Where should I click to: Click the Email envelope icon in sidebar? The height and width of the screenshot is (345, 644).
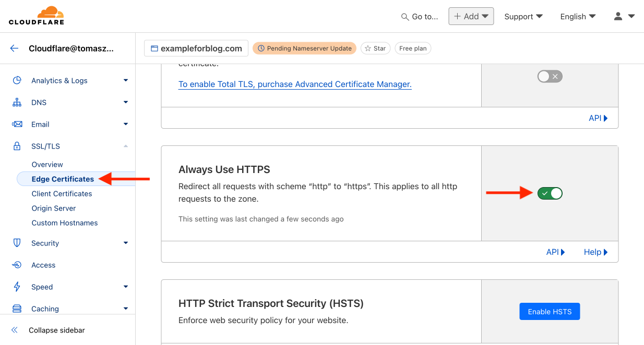click(x=17, y=125)
